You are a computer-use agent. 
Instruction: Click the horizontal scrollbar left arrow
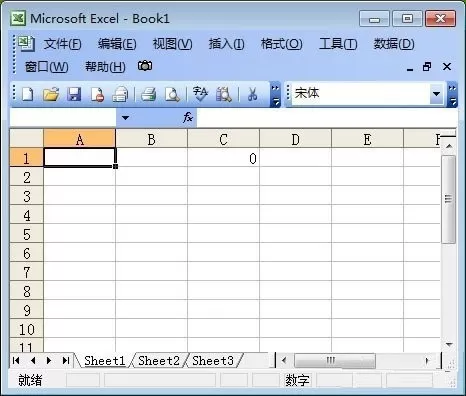point(284,360)
